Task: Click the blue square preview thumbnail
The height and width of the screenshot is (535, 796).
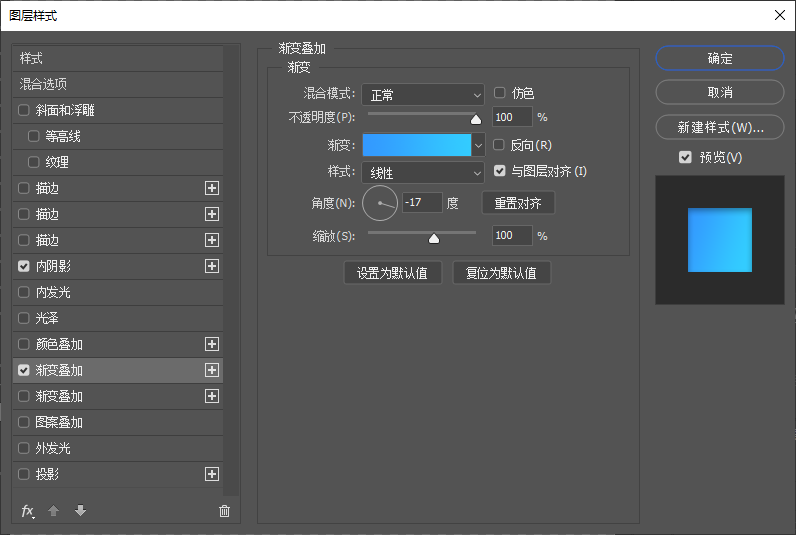Action: tap(720, 240)
